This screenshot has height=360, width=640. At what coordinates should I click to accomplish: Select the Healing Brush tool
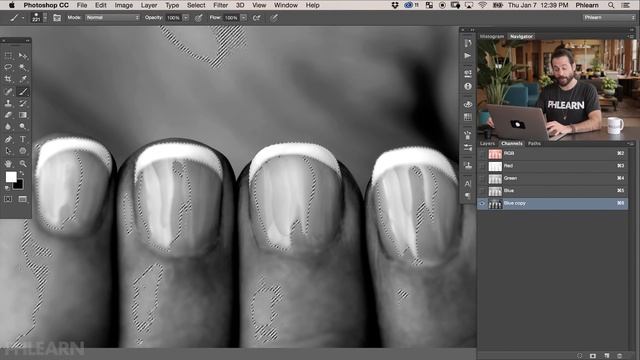tap(8, 91)
